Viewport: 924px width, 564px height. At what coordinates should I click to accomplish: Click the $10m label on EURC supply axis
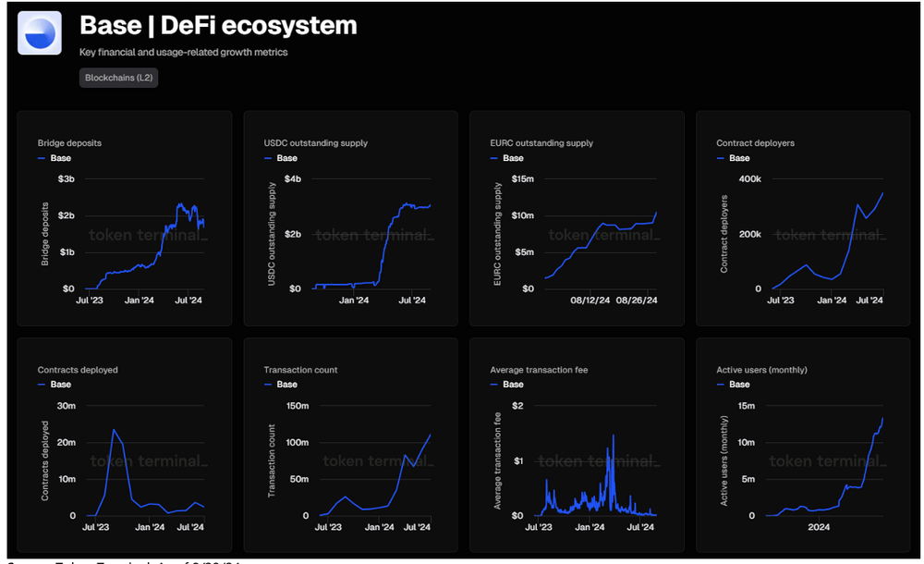tap(522, 215)
